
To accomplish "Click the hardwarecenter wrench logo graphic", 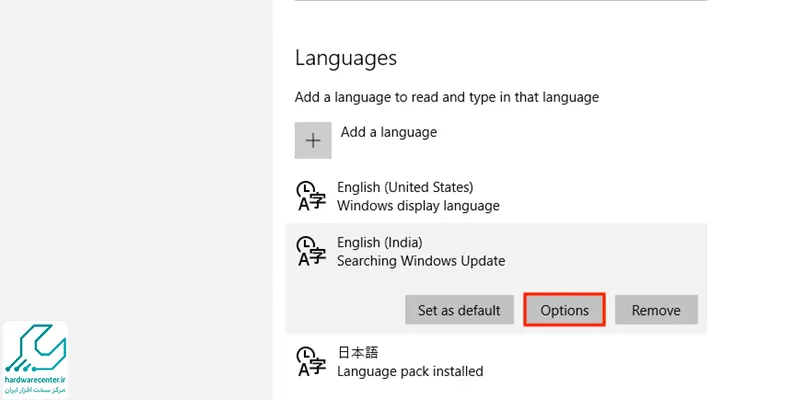I will click(x=35, y=348).
